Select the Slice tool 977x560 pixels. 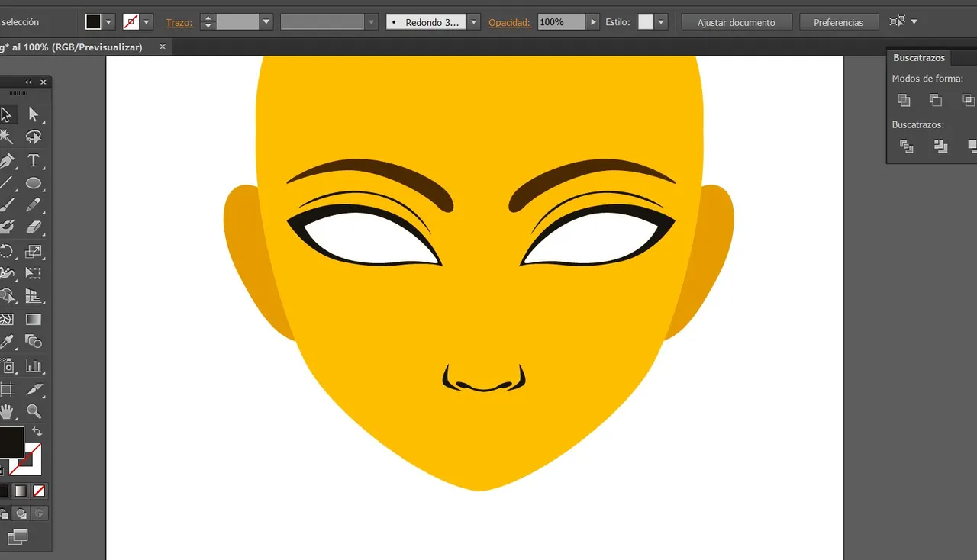click(34, 390)
